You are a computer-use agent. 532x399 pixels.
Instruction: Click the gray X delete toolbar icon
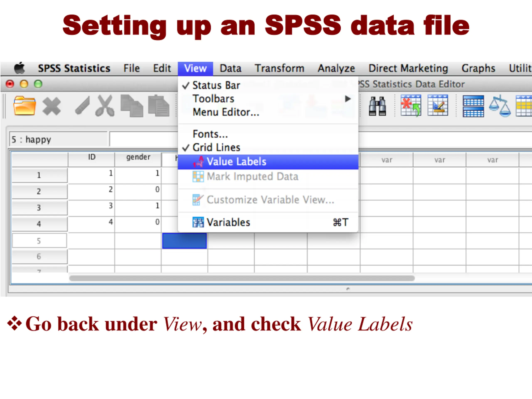[x=52, y=106]
